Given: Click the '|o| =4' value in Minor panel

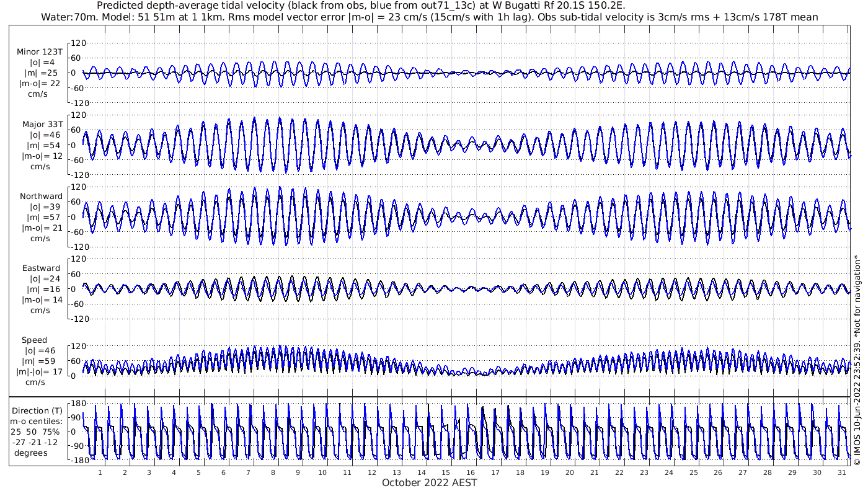Looking at the screenshot, I should point(43,63).
